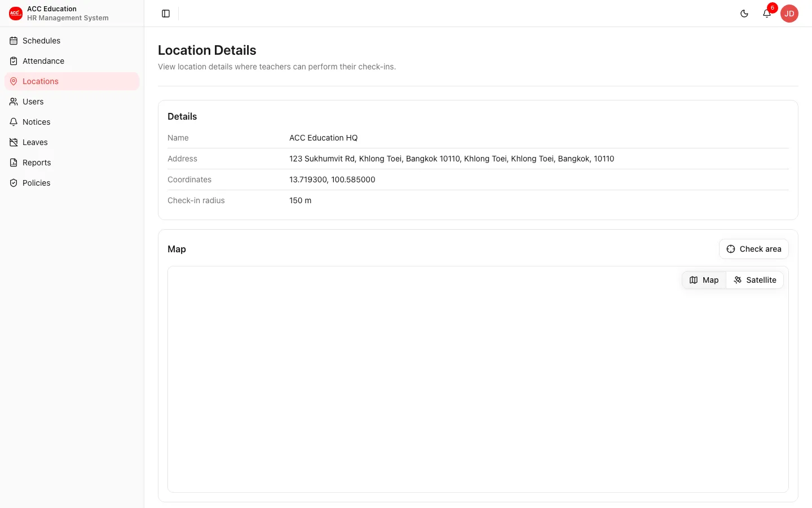
Task: Click the Attendance clipboard icon
Action: tap(14, 61)
